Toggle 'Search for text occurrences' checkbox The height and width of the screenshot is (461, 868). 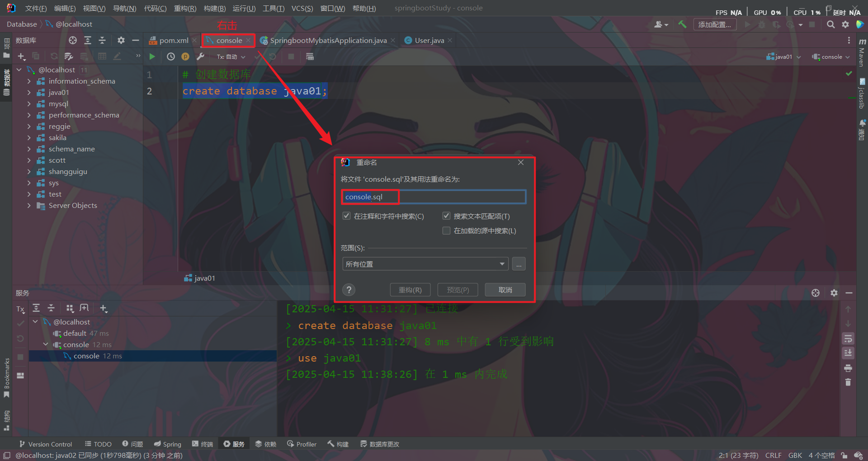(446, 216)
